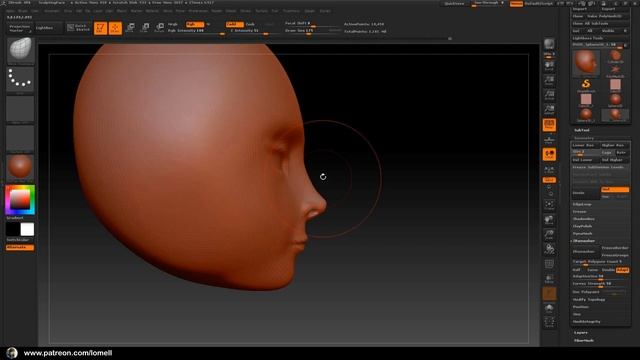Expand the Crease subsection
The height and width of the screenshot is (360, 640).
580,211
